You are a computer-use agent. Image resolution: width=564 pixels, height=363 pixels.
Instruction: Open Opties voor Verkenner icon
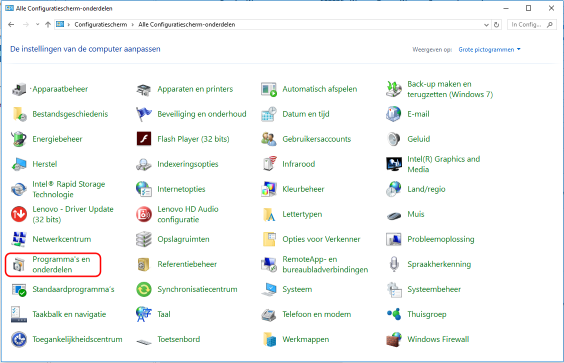click(269, 239)
